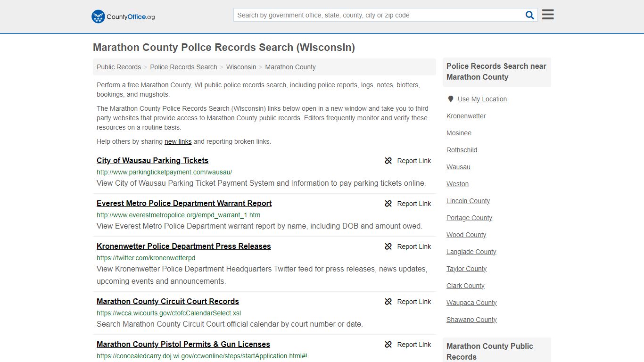Viewport: 644px width, 362px height.
Task: Click Marathon County Public Records heading
Action: (490, 351)
